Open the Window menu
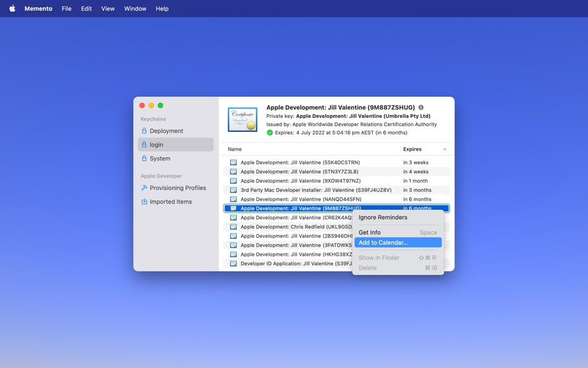Screen dimensions: 588x368 coord(135,8)
